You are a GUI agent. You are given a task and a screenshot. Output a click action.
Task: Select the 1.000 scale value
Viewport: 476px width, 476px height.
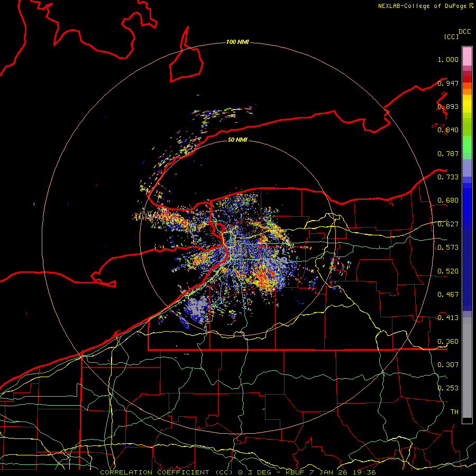(448, 59)
